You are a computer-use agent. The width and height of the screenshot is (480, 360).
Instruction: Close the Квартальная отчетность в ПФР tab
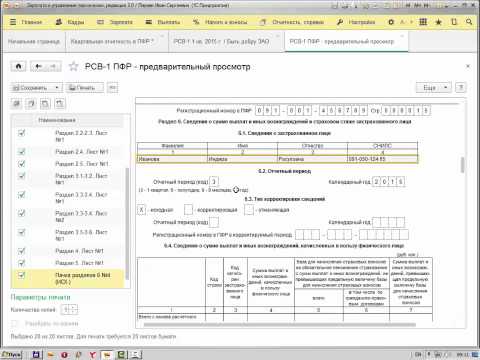(163, 36)
